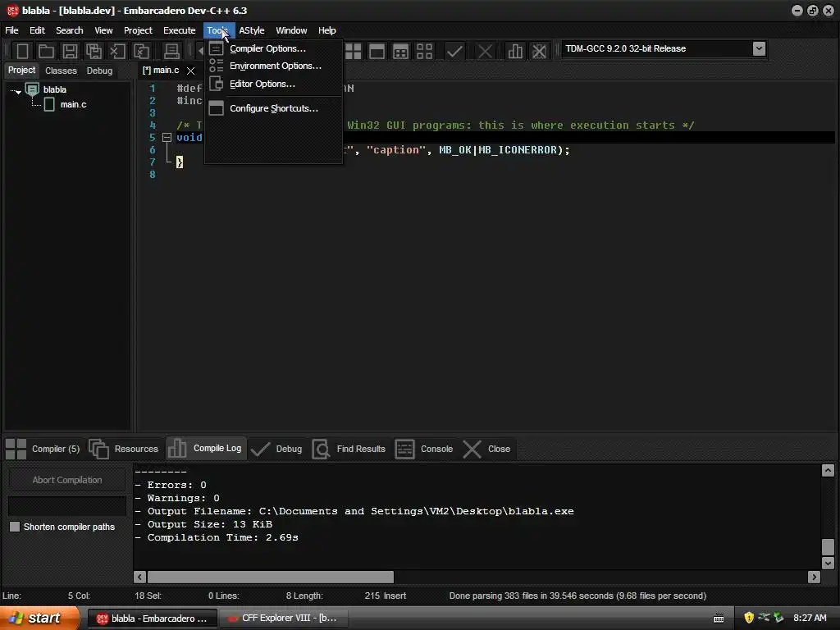Open the File menu
This screenshot has height=630, width=840.
pyautogui.click(x=11, y=30)
